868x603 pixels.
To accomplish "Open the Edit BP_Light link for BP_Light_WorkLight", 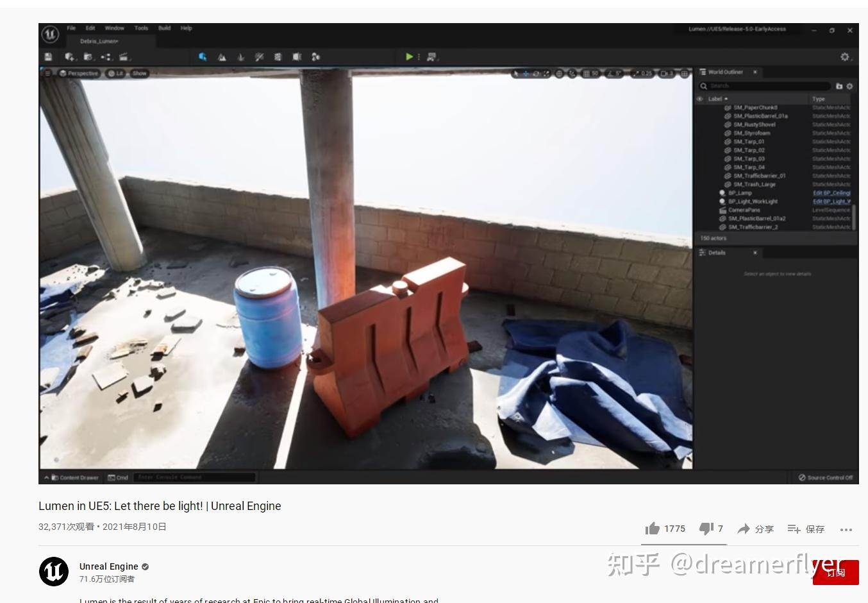I will [831, 201].
